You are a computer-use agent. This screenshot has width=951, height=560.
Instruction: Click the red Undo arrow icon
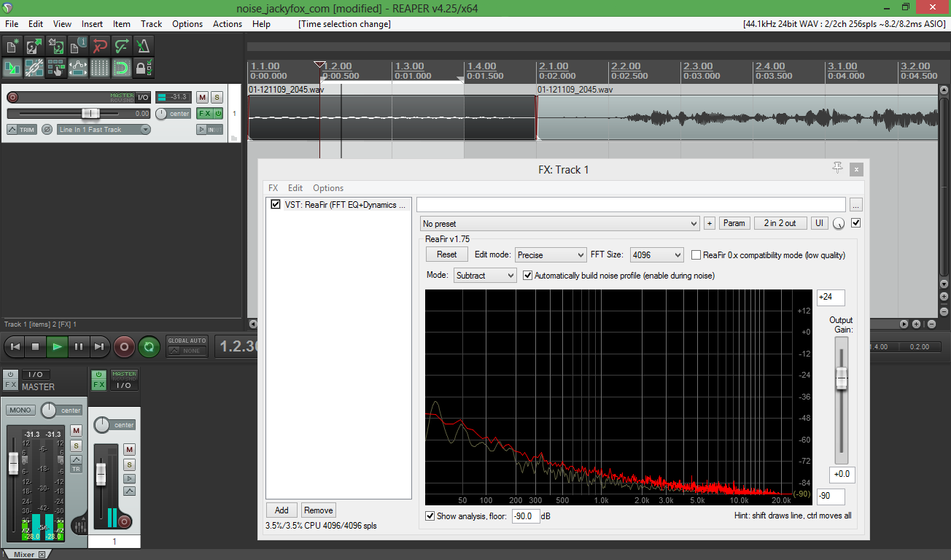[x=99, y=47]
